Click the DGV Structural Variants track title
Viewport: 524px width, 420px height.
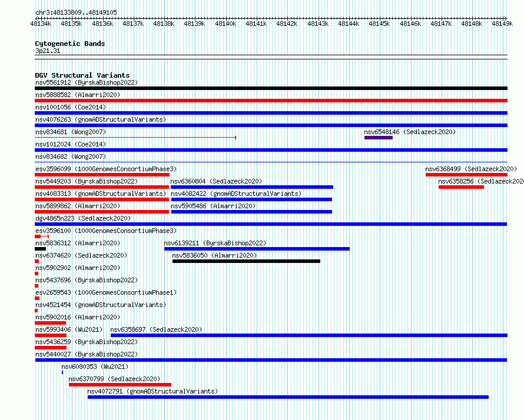coord(82,75)
